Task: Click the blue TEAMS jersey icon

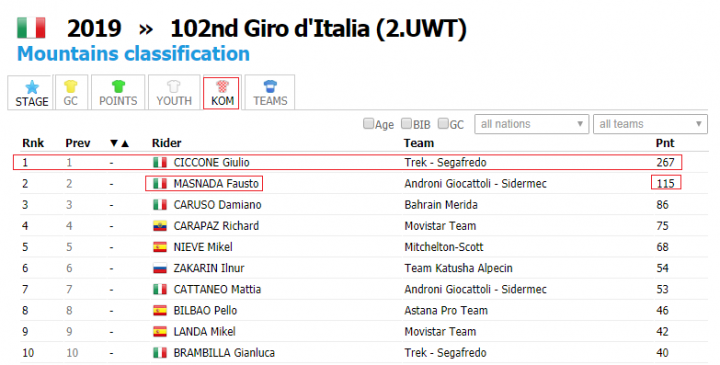Action: pyautogui.click(x=270, y=86)
